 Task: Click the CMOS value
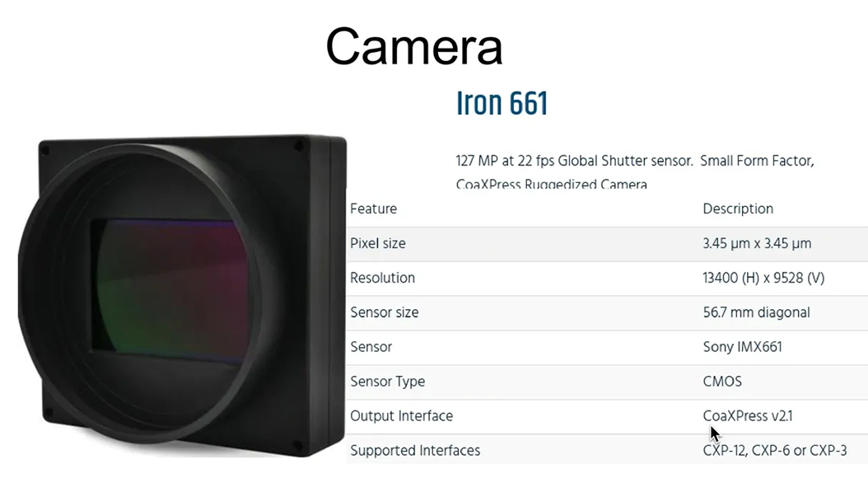(x=722, y=382)
